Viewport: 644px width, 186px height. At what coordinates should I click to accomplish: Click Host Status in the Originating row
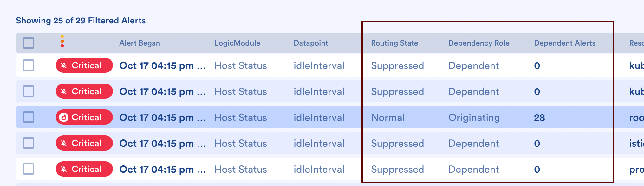coord(241,118)
